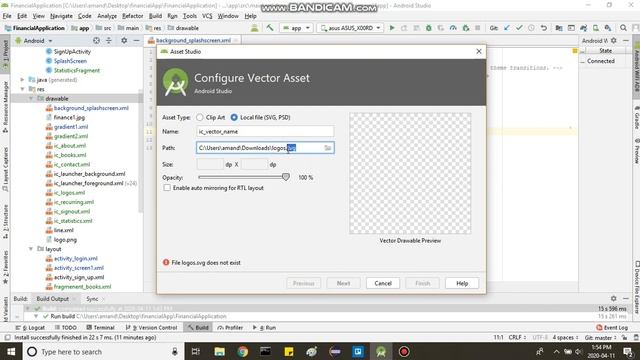This screenshot has width=640, height=360.
Task: Click the Android Studio taskbar icon
Action: (381, 351)
